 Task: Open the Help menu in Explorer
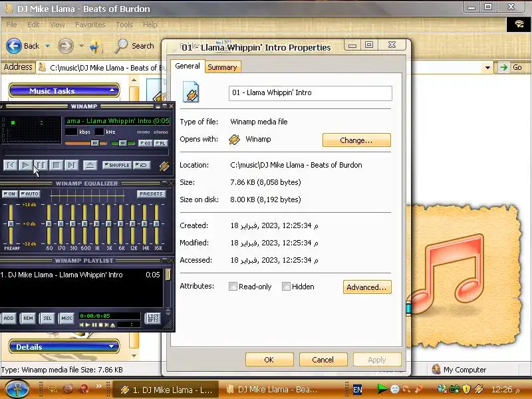pos(150,25)
